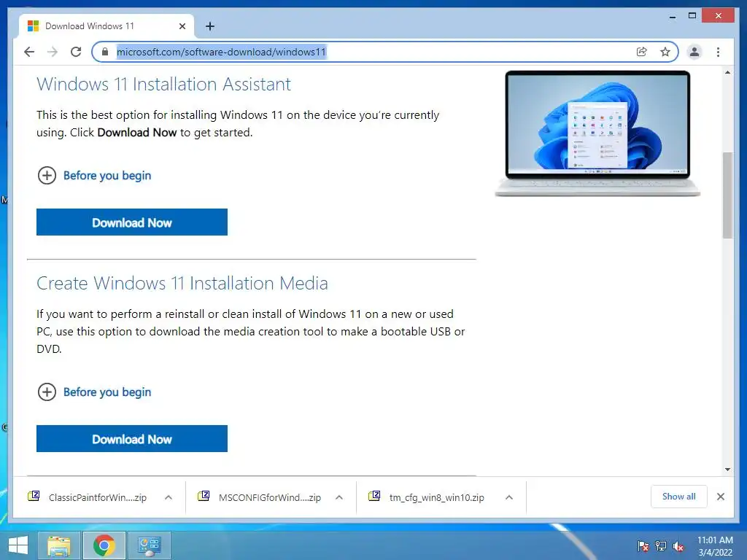Download Now for Installation Assistant
This screenshot has width=747, height=560.
click(x=132, y=222)
